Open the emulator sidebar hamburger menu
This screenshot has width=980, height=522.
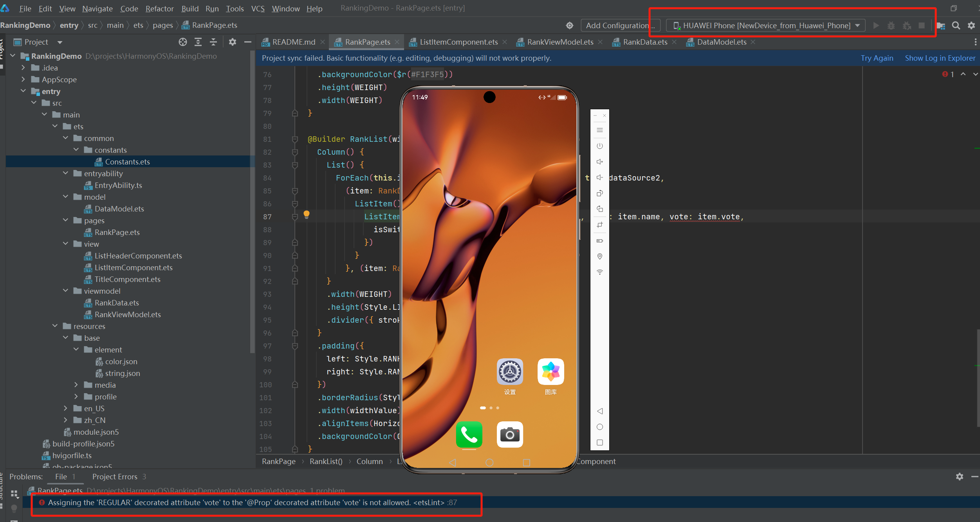pos(599,130)
